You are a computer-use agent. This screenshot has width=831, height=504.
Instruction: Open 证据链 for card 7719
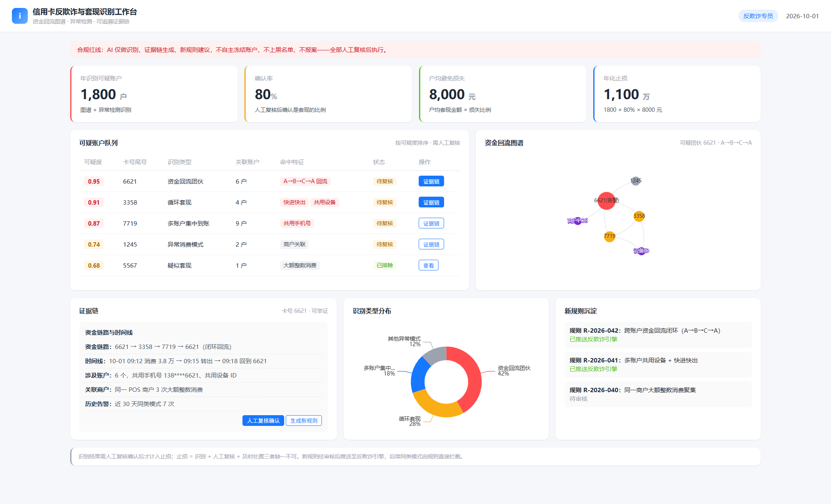(431, 223)
